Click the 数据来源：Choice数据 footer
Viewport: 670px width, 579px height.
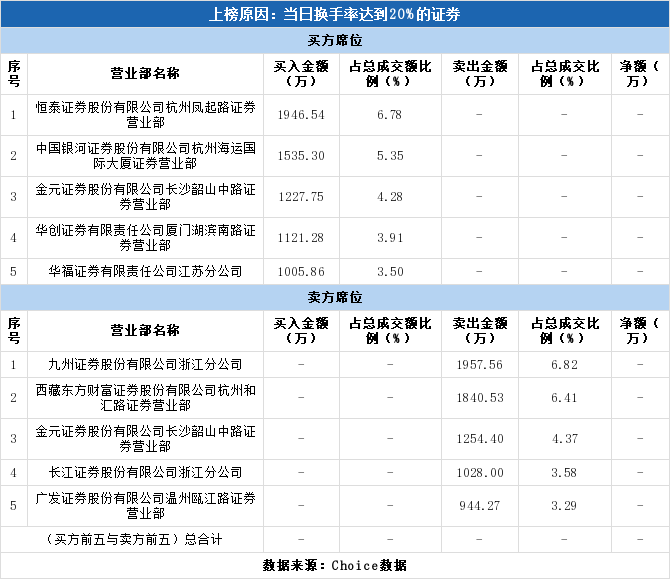click(335, 565)
